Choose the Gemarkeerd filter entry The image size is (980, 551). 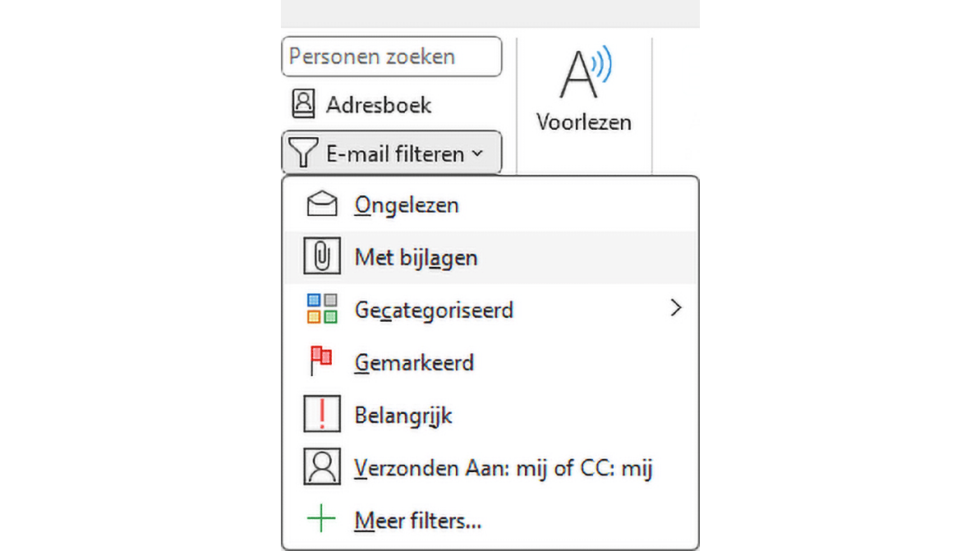(414, 362)
